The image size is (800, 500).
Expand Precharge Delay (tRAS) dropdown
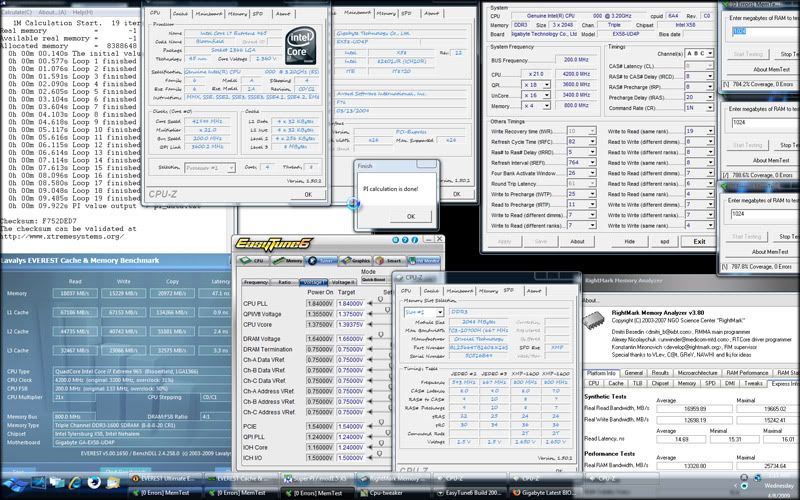tap(710, 97)
